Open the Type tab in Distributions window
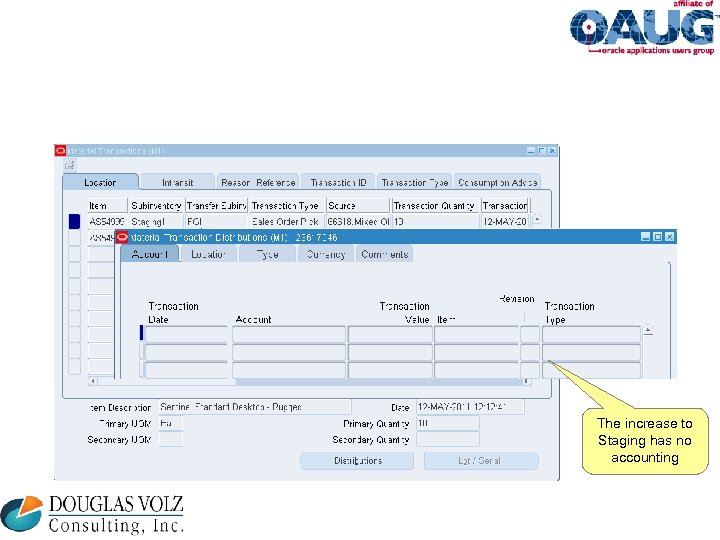 tap(267, 254)
